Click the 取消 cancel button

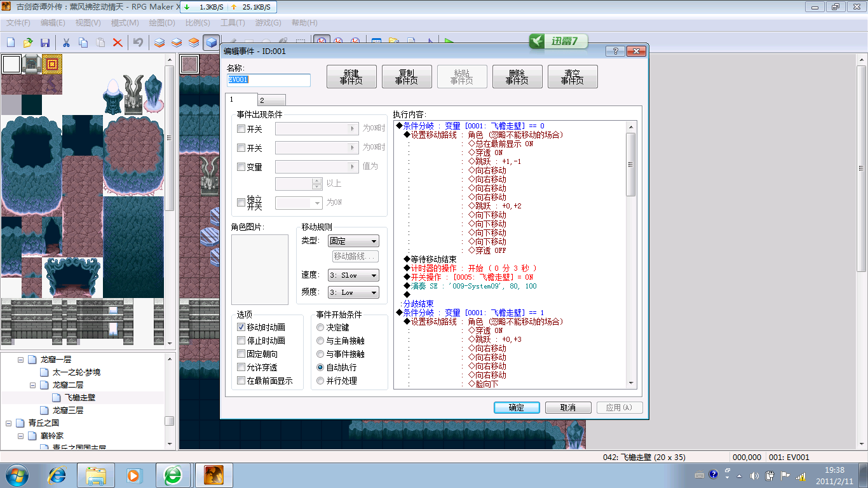click(568, 408)
